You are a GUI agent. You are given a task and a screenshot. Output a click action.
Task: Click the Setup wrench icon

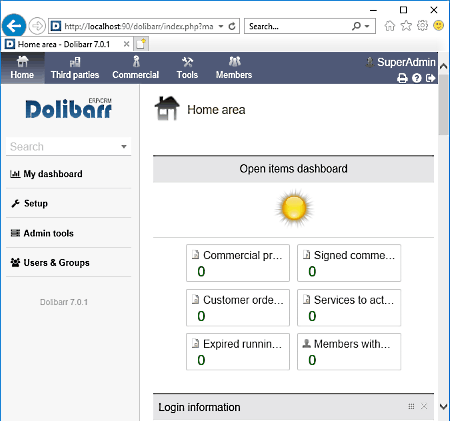pyautogui.click(x=15, y=203)
